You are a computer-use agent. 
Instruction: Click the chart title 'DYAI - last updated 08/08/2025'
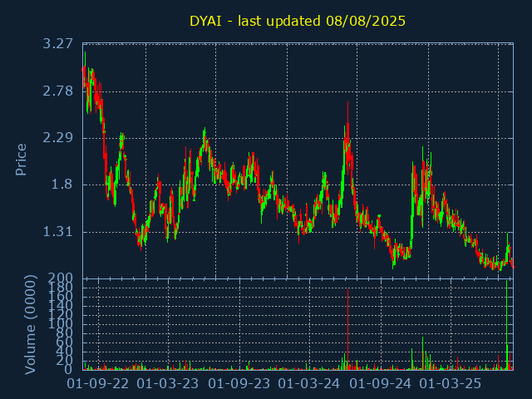(298, 21)
